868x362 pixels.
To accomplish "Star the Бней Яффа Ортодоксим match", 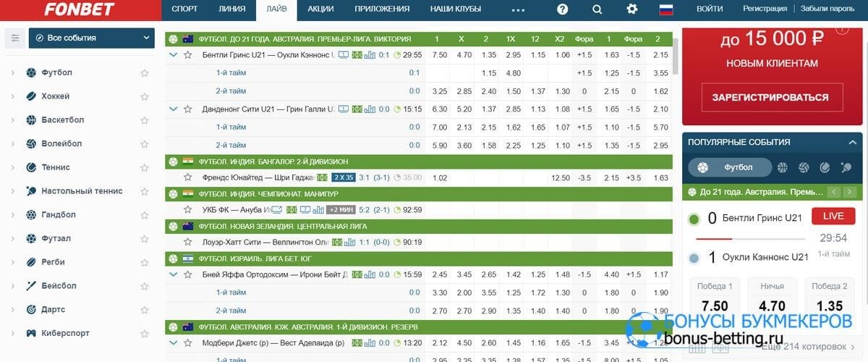I will coord(188,274).
